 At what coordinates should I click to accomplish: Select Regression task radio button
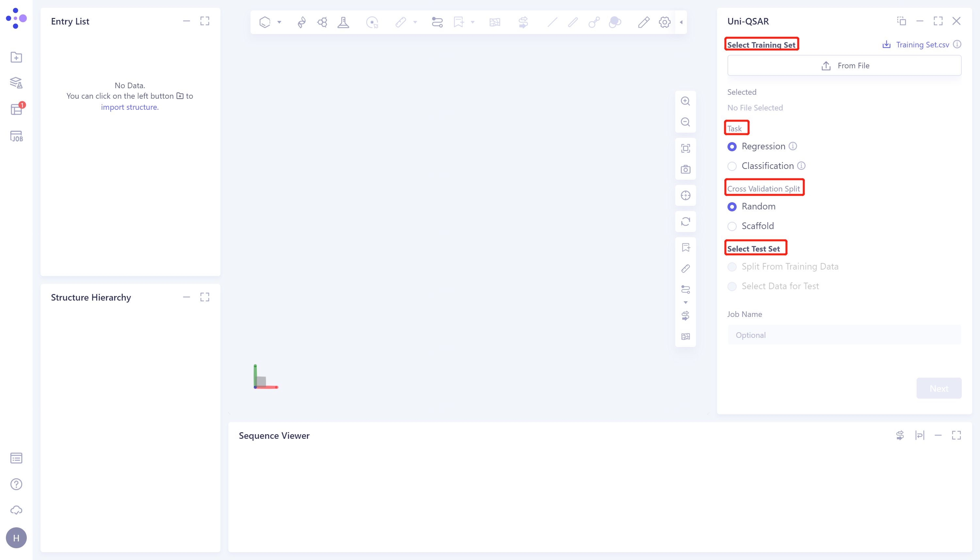click(x=732, y=146)
